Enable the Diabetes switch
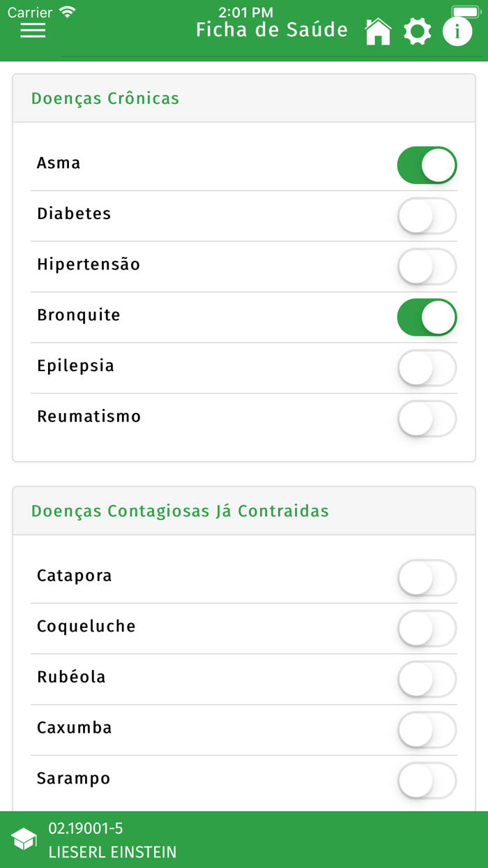 [427, 216]
